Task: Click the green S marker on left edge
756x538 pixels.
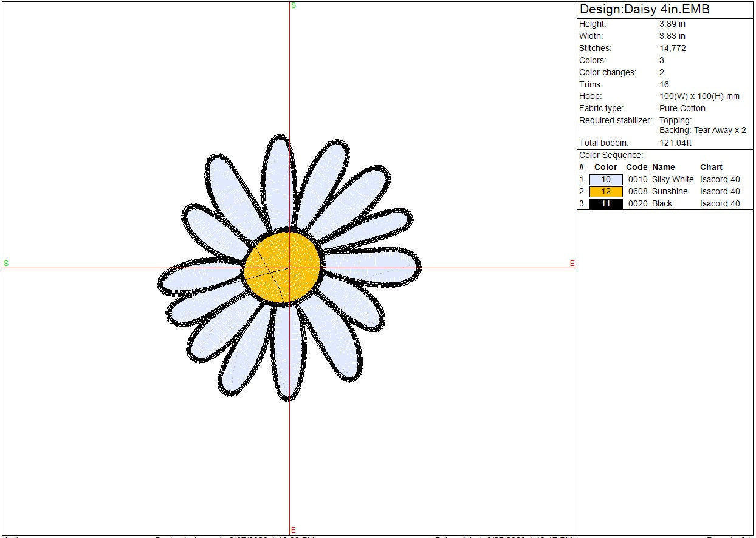Action: click(6, 263)
